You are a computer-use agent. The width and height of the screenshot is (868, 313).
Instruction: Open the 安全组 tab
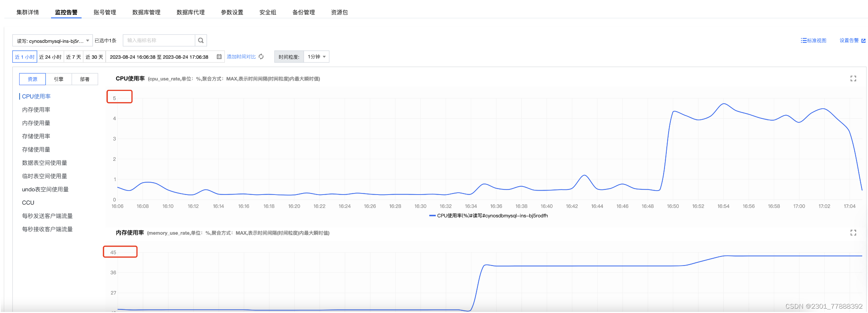click(x=268, y=12)
